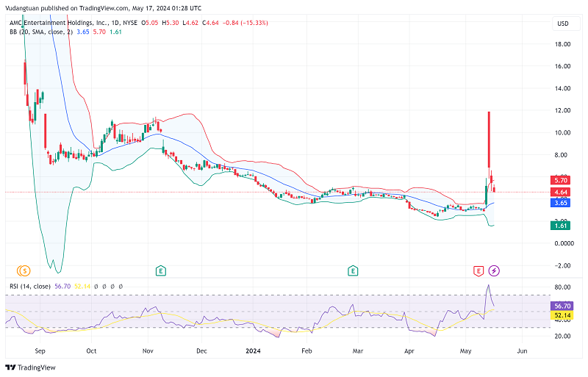Click the red 5.70 upper band price label

tap(561, 180)
